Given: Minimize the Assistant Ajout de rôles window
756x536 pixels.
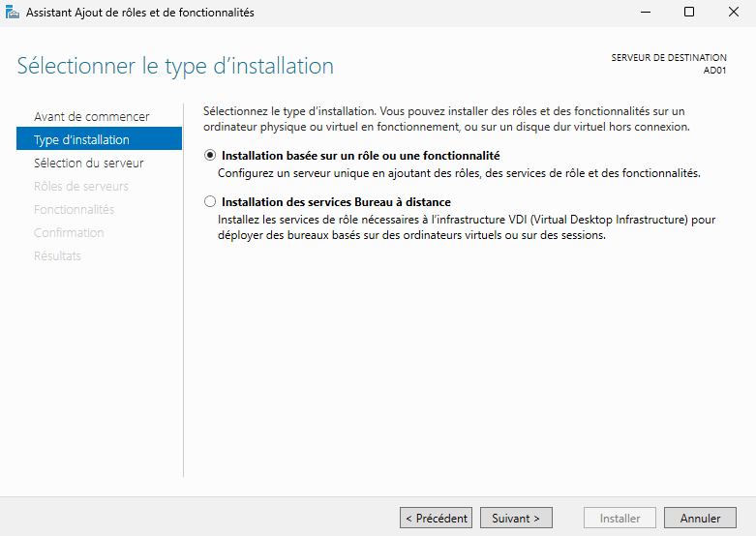Looking at the screenshot, I should point(645,12).
